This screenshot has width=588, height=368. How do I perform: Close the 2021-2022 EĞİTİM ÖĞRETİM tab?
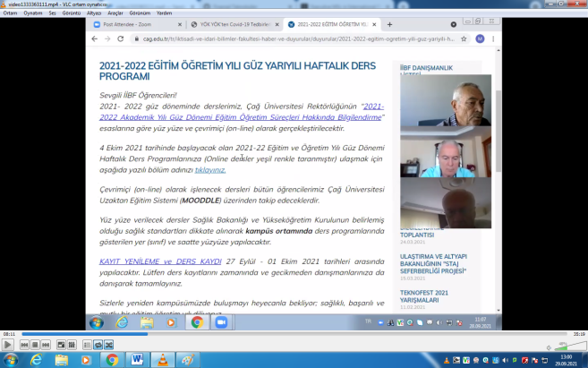pos(374,24)
